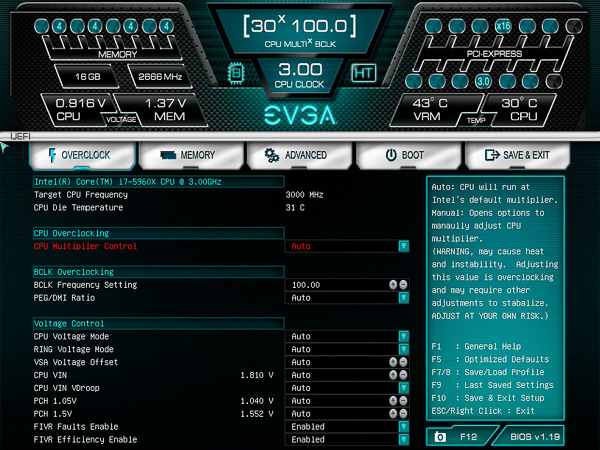Open CPU Voltage Mode dropdown
Viewport: 600px width, 450px height.
pyautogui.click(x=403, y=336)
